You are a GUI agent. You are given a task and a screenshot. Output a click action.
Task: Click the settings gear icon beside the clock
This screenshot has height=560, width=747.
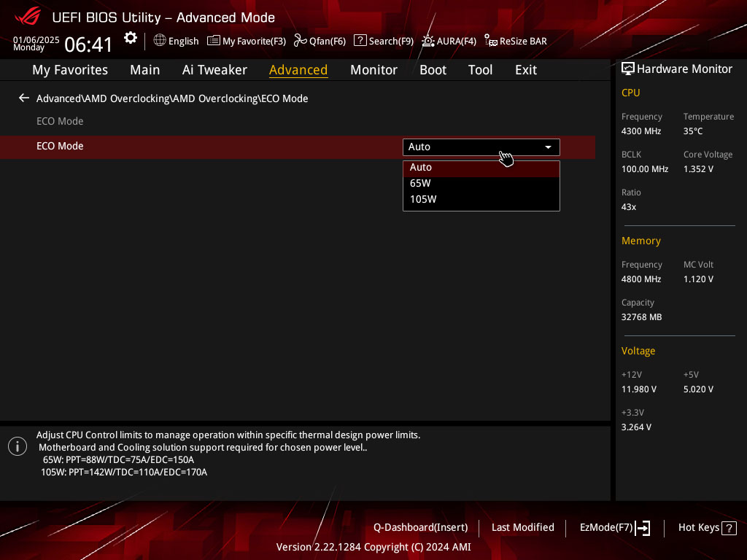tap(131, 38)
